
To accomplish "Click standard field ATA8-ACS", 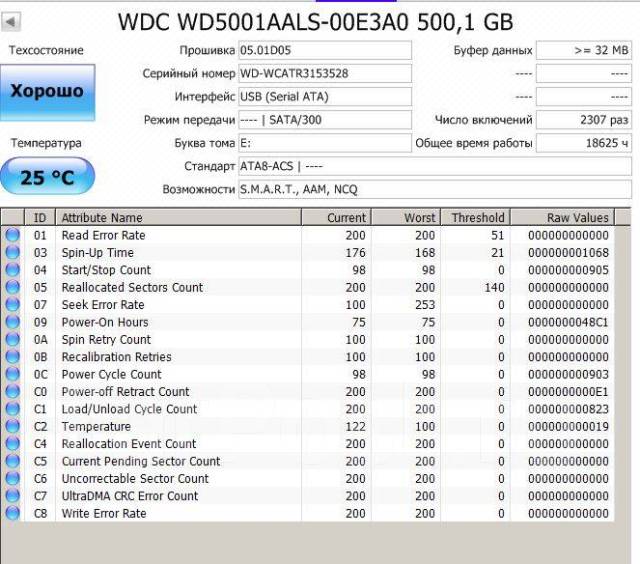I will point(435,167).
